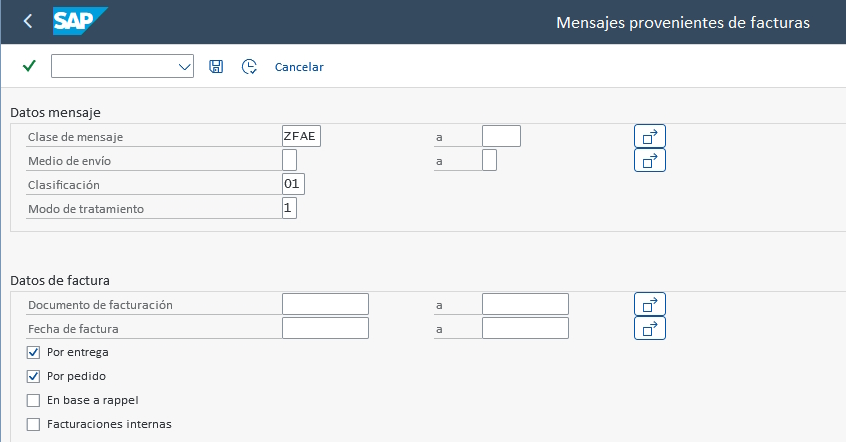
Task: Uncheck the Por entrega checkbox
Action: coord(33,352)
